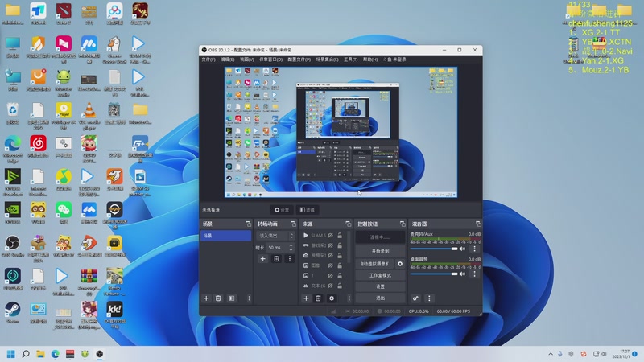Toggle lock on the 图像 source
The height and width of the screenshot is (362, 644).
[340, 265]
